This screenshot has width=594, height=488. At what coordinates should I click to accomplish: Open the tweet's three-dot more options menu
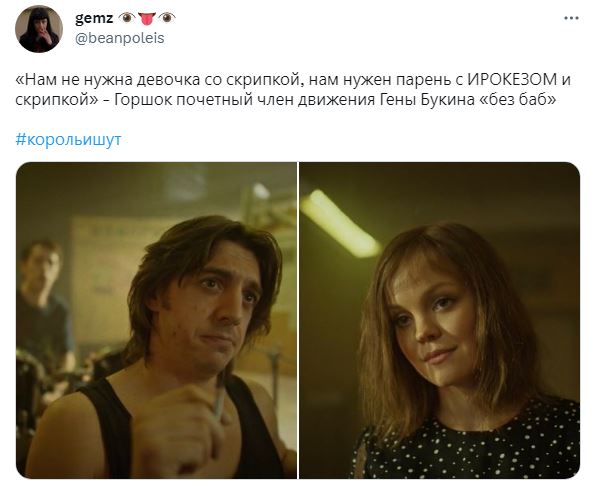[x=571, y=18]
